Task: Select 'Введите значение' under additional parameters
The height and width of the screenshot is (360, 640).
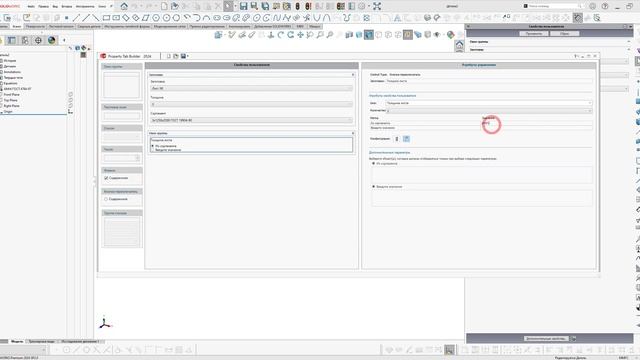Action: [373, 187]
